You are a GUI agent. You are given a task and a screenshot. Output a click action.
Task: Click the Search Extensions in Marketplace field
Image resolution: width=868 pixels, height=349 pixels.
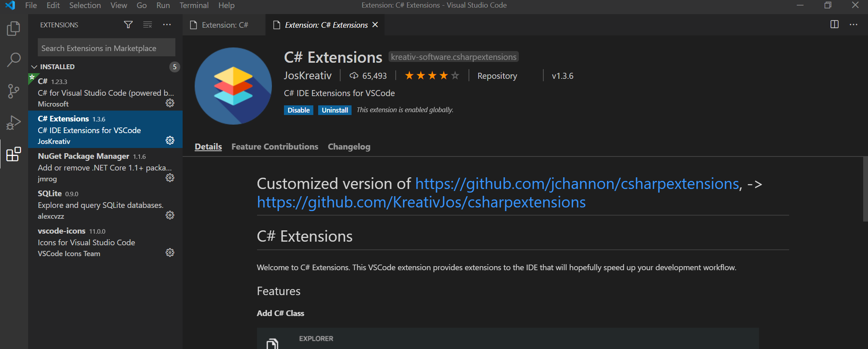click(107, 48)
